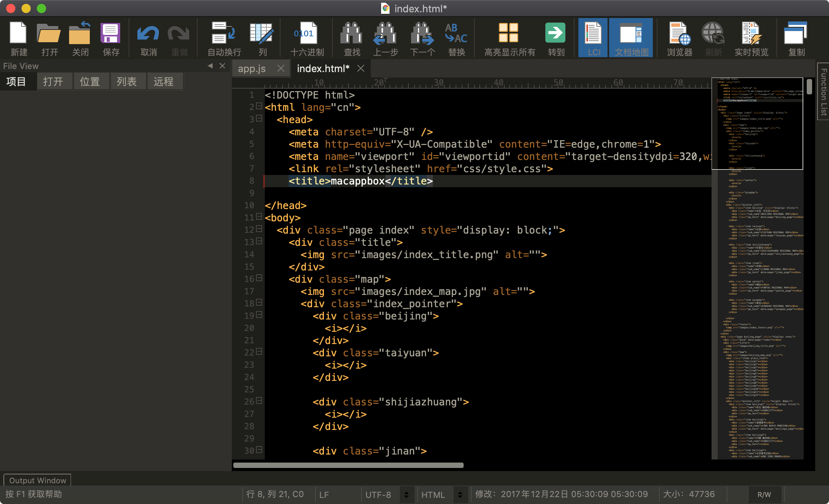Toggle R/W read-write status

764,494
